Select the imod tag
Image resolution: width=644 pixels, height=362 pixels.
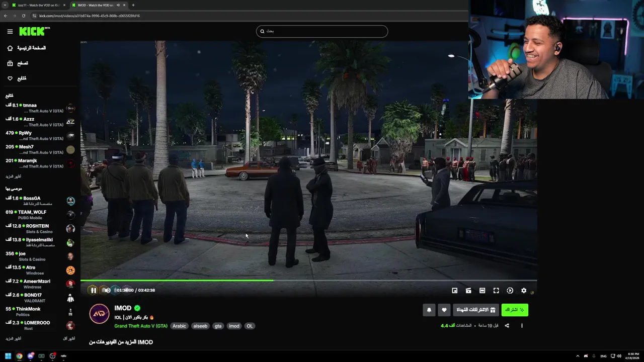pyautogui.click(x=234, y=326)
